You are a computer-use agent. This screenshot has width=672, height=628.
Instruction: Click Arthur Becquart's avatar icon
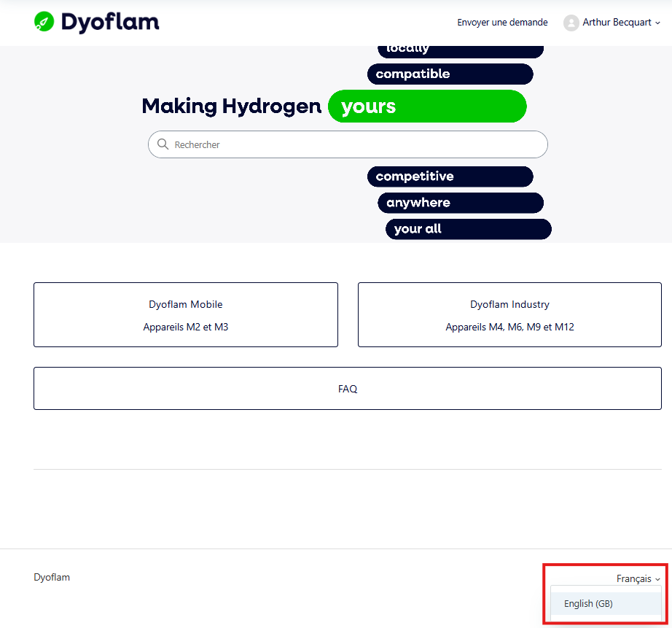pyautogui.click(x=571, y=23)
